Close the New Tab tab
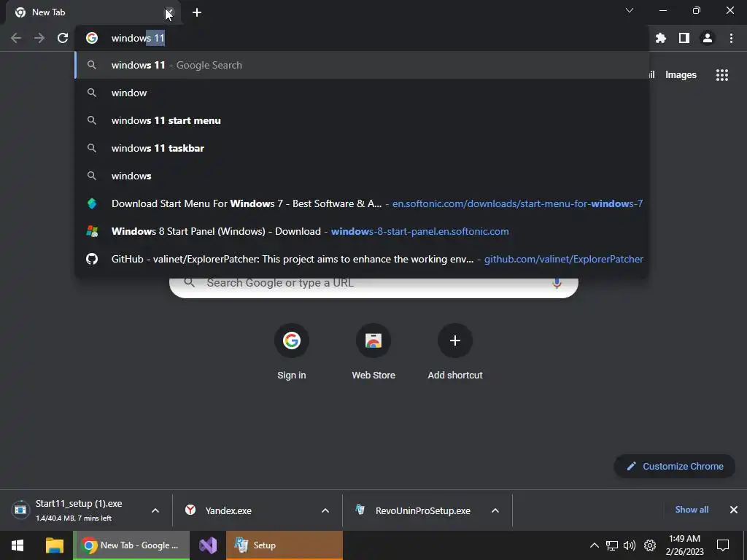 169,12
